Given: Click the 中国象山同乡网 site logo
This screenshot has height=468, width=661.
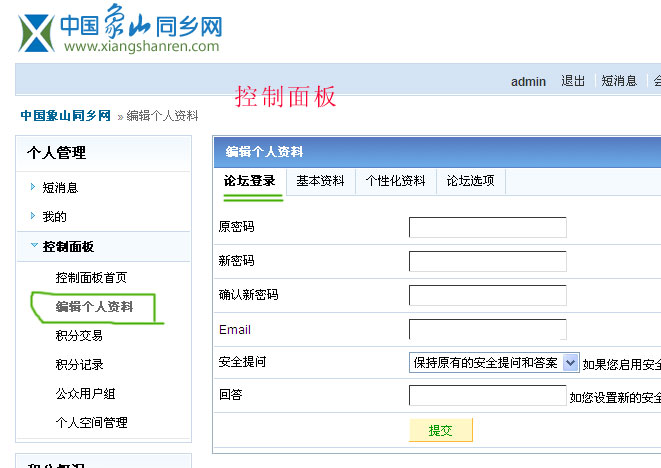Looking at the screenshot, I should 121,31.
